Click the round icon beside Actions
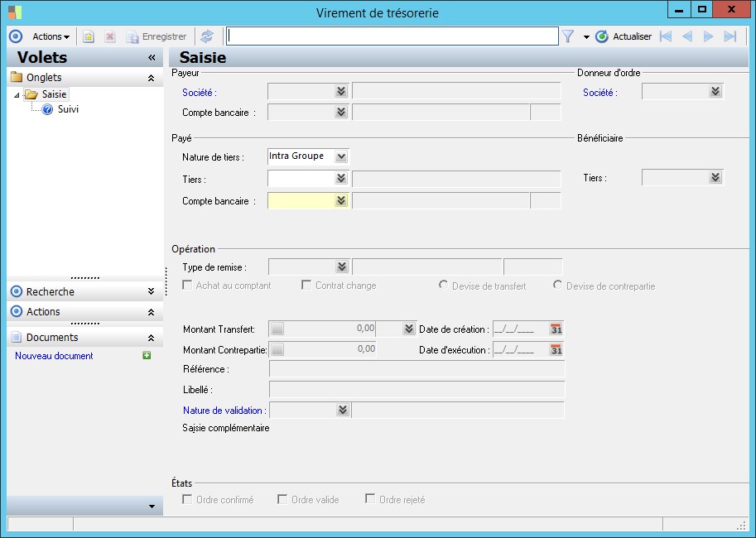Image resolution: width=756 pixels, height=538 pixels. (x=16, y=36)
